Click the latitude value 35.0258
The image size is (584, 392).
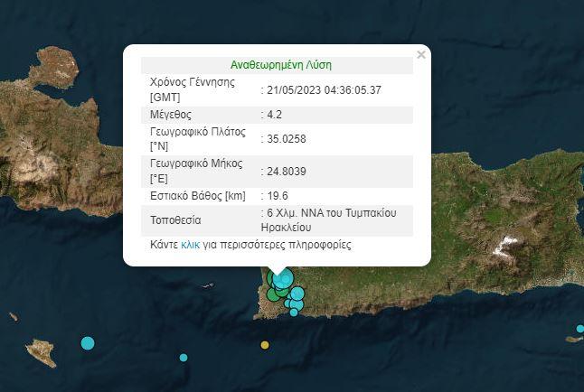(286, 138)
